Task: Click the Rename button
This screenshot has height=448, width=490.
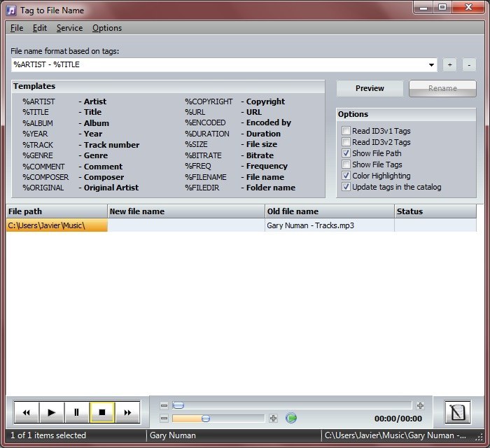Action: (x=442, y=88)
